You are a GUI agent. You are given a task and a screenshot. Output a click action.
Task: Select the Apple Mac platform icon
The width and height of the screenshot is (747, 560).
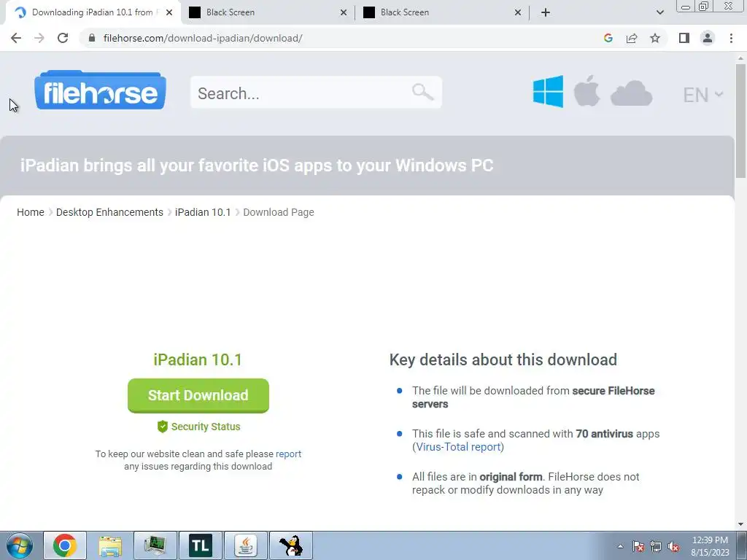pyautogui.click(x=587, y=90)
